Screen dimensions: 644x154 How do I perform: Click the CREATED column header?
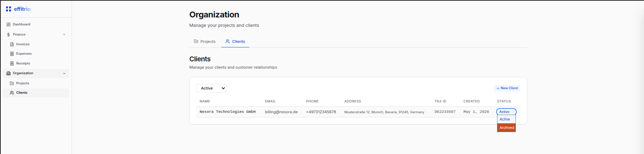(471, 101)
